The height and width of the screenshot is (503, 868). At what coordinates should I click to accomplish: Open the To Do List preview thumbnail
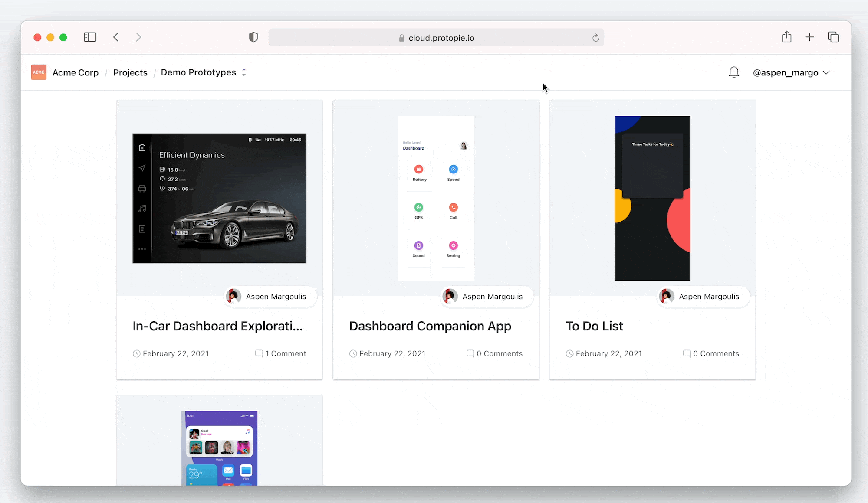tap(652, 198)
